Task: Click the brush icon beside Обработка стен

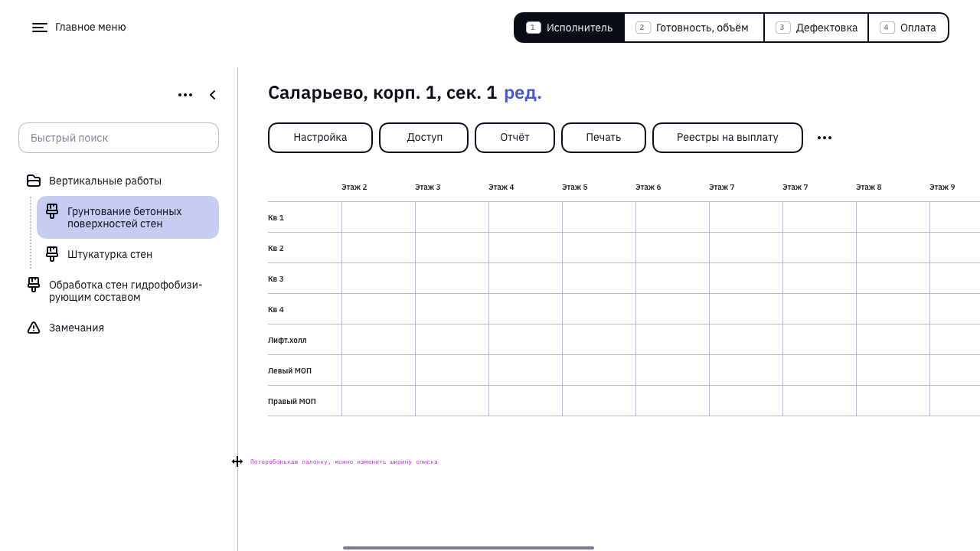Action: tap(34, 284)
